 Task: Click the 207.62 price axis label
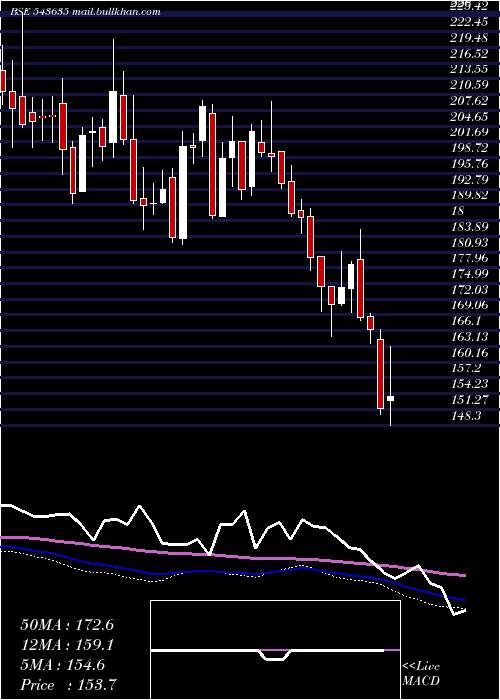click(x=469, y=101)
